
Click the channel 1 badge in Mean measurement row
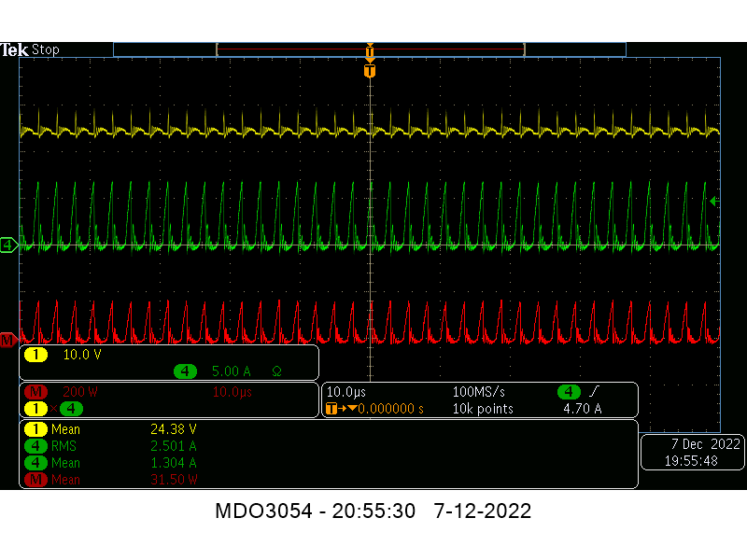pyautogui.click(x=35, y=429)
